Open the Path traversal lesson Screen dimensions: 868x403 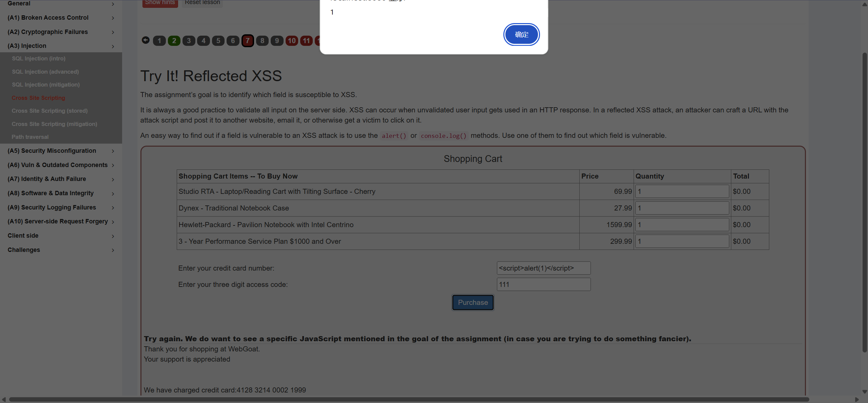30,137
